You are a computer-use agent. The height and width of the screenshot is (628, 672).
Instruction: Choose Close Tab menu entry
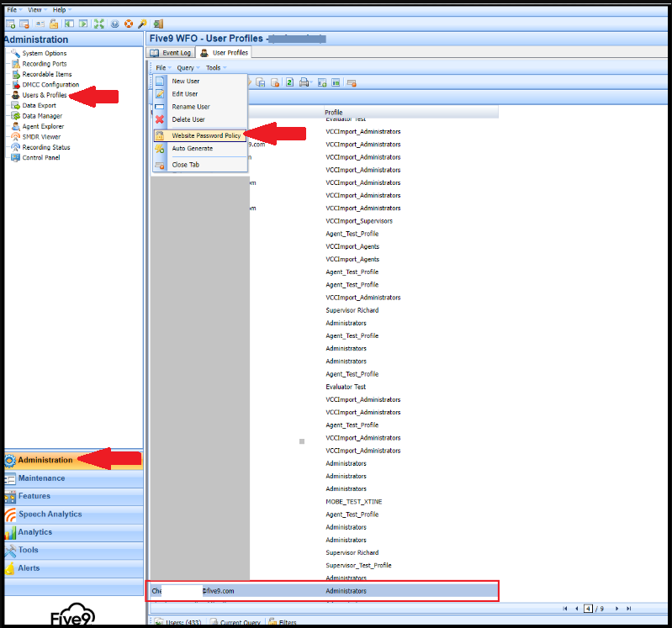click(200, 165)
